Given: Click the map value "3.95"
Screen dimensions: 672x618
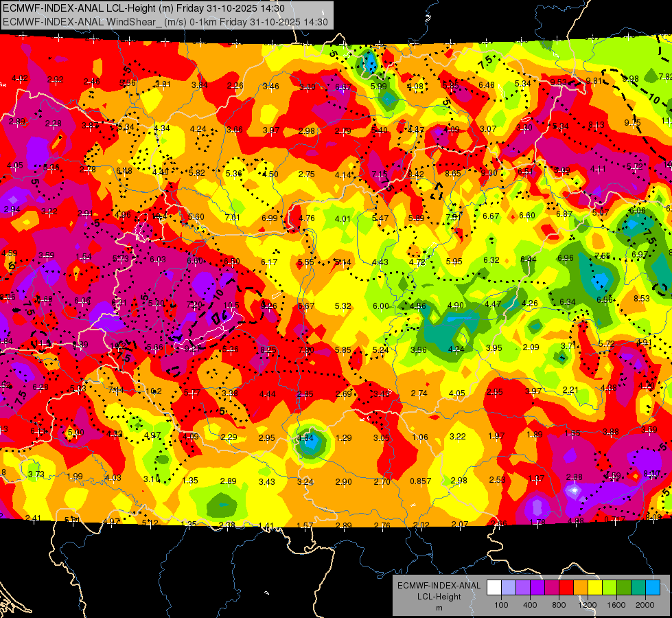Looking at the screenshot, I should click(494, 348).
